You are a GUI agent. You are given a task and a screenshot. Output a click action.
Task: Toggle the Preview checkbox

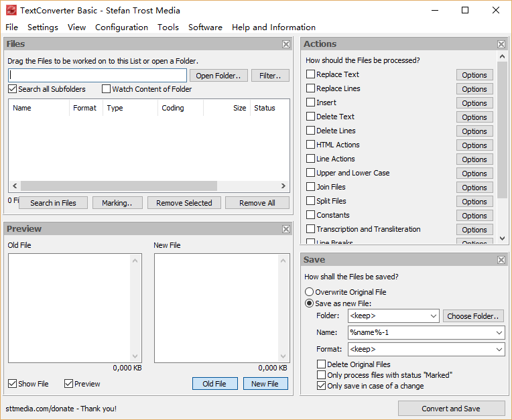point(68,383)
